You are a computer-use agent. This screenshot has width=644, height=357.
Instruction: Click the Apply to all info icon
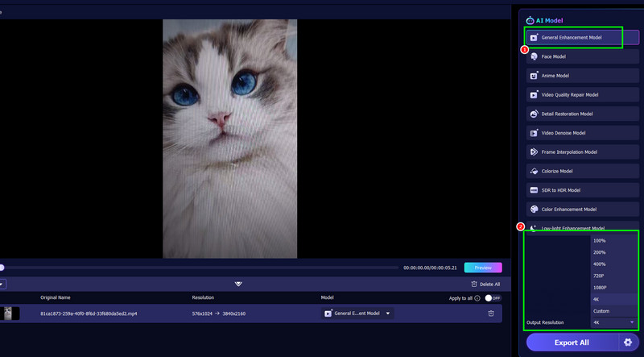pos(477,298)
